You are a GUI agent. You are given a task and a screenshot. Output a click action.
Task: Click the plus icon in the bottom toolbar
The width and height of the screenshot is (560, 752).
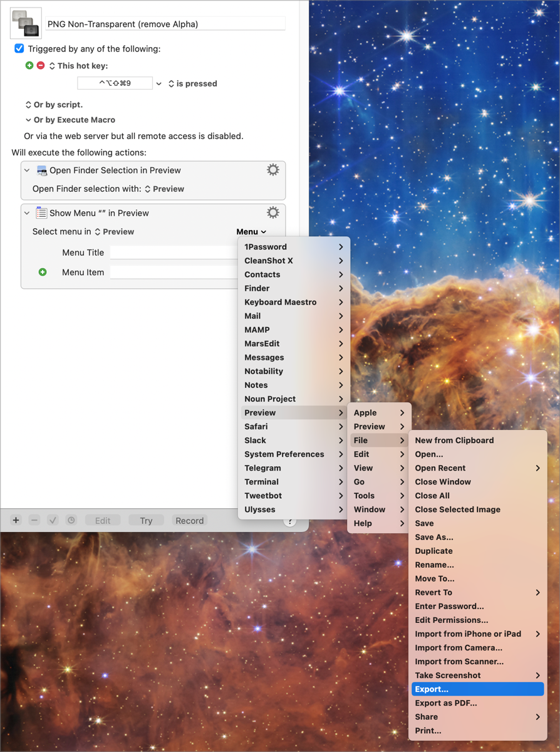tap(16, 520)
